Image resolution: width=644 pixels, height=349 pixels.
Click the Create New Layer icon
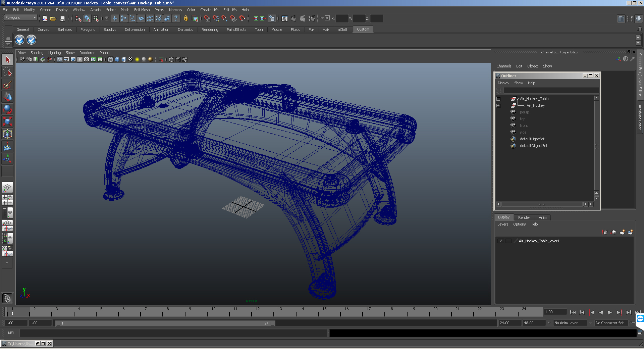tap(622, 232)
